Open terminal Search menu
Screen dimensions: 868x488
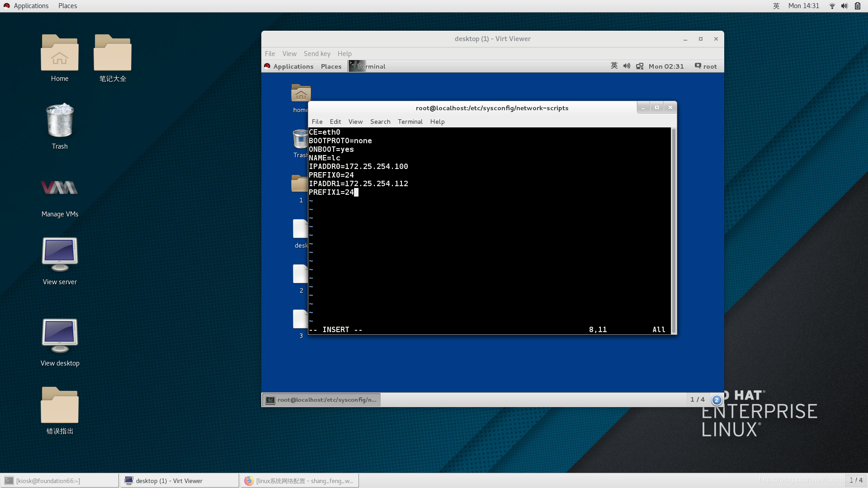[x=380, y=122]
